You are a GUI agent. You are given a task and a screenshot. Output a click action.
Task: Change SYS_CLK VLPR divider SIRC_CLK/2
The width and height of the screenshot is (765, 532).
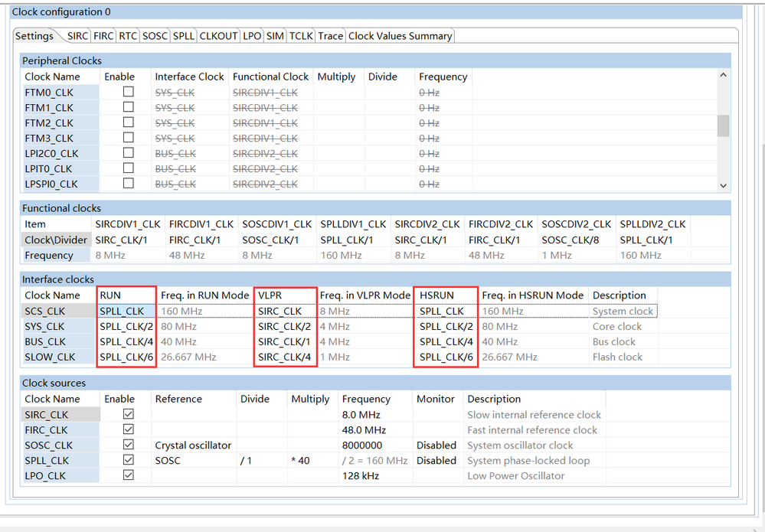286,327
